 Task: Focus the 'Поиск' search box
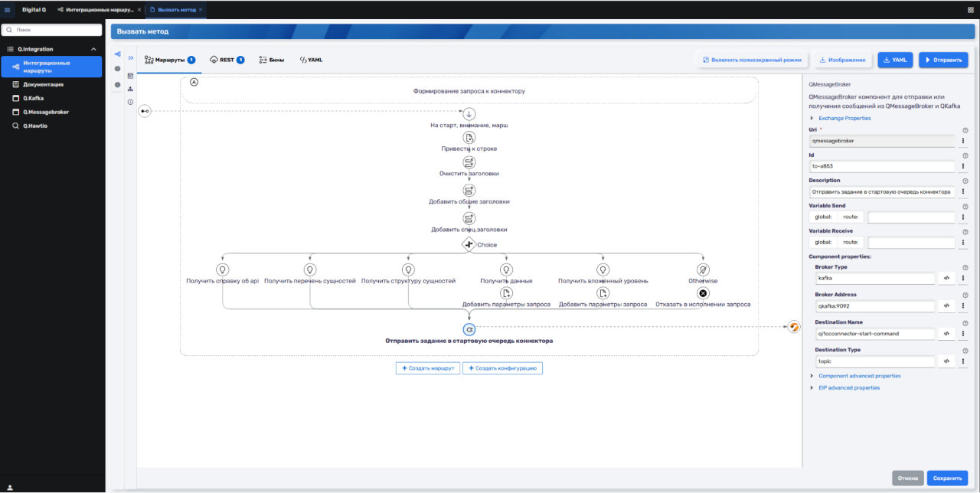point(52,30)
